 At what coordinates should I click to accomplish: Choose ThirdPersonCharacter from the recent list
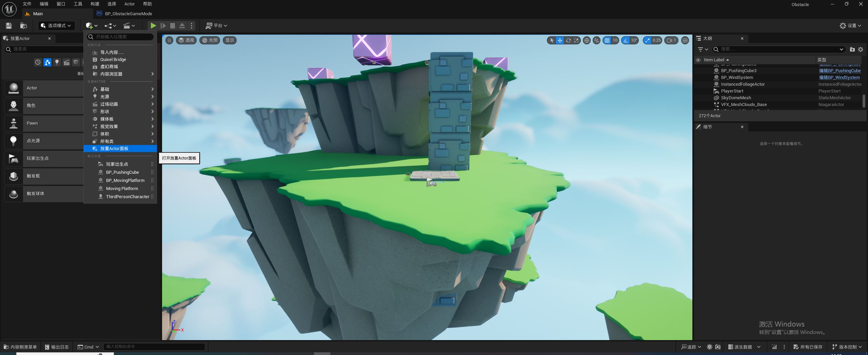(120, 197)
